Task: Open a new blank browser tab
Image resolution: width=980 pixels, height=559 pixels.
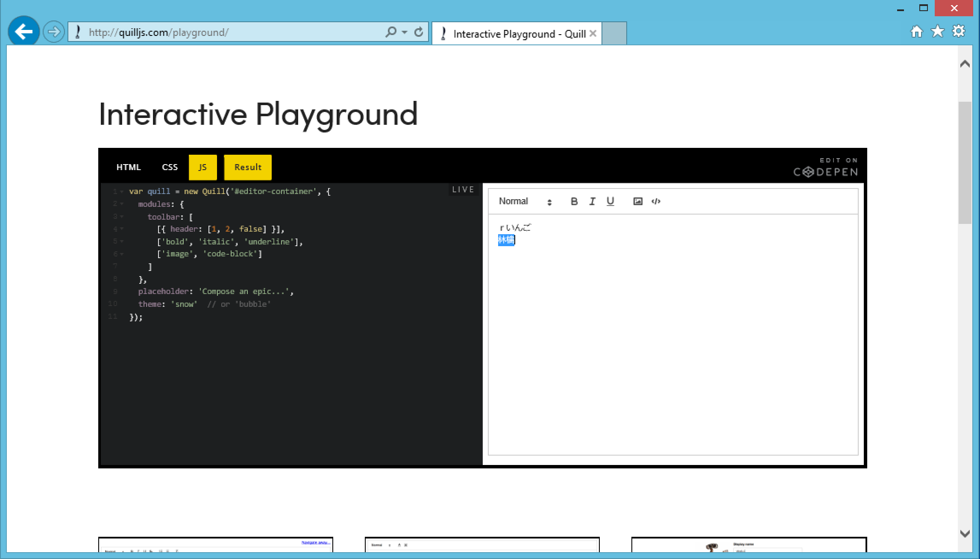Action: point(614,33)
